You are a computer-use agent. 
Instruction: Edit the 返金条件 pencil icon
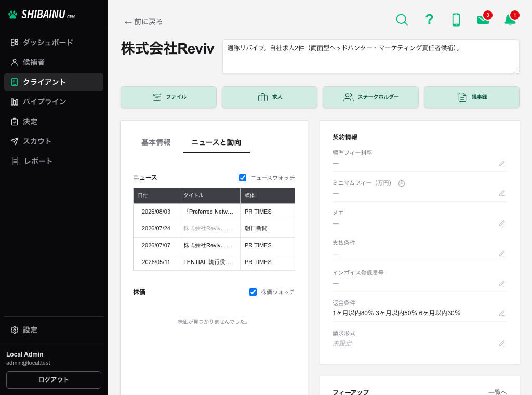tap(502, 313)
